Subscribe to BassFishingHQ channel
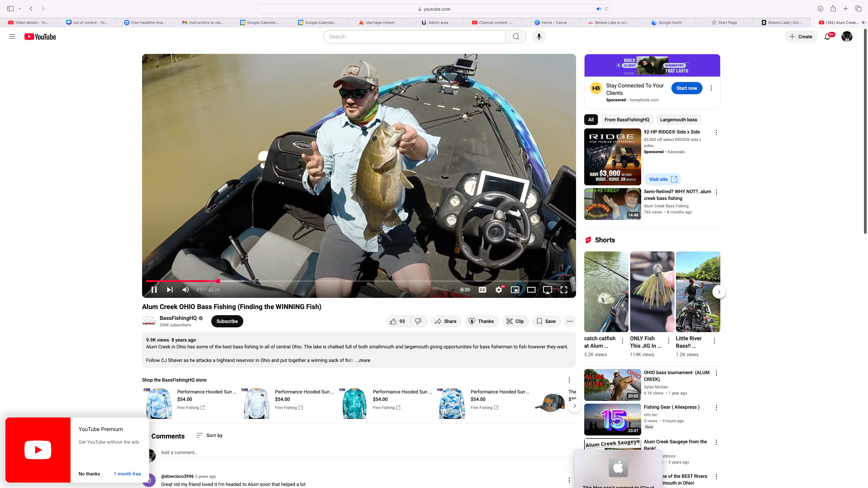 [227, 321]
